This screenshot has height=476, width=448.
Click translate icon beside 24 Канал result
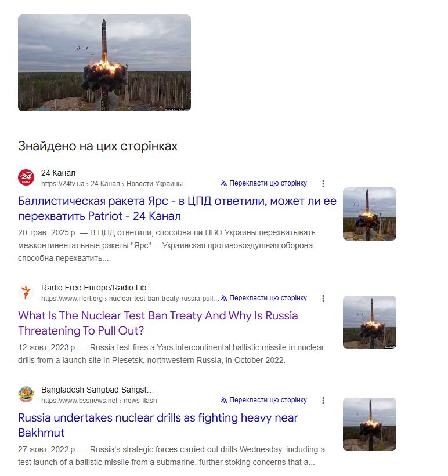click(224, 183)
